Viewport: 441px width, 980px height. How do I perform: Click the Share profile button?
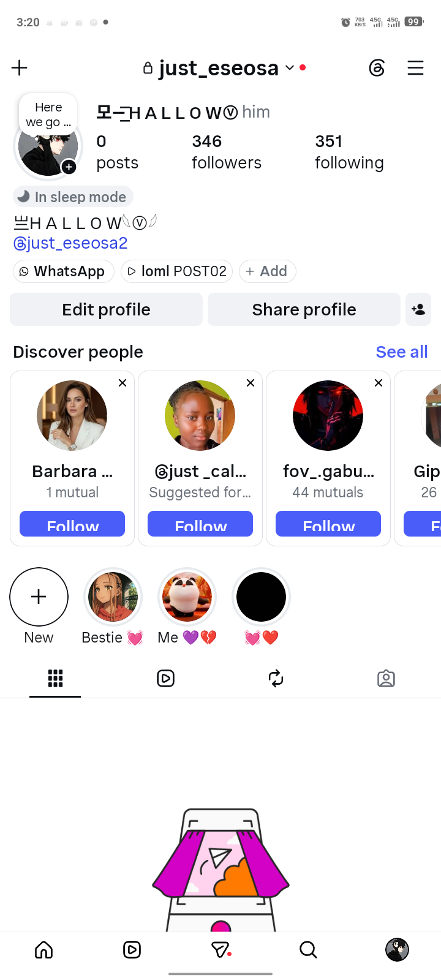coord(304,309)
